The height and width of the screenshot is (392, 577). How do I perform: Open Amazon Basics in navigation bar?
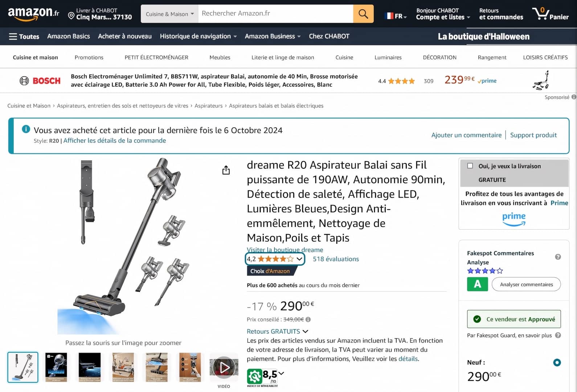click(x=69, y=36)
